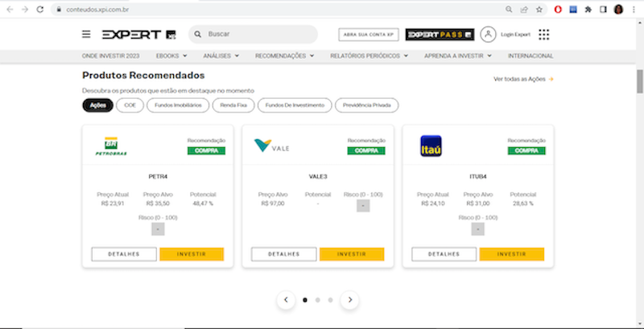
Task: Click the PETR4 Compra recommendation badge
Action: (x=206, y=151)
